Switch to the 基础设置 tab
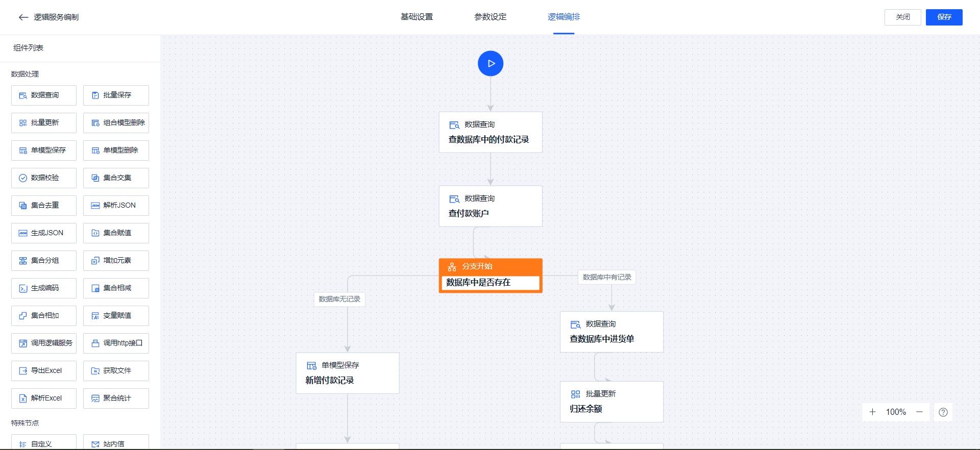The width and height of the screenshot is (980, 450). click(x=416, y=17)
